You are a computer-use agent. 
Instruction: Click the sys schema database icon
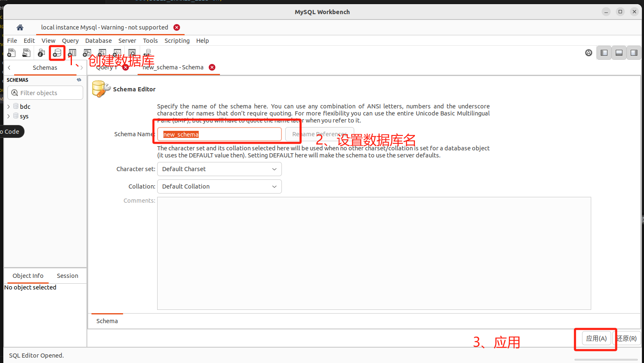16,116
